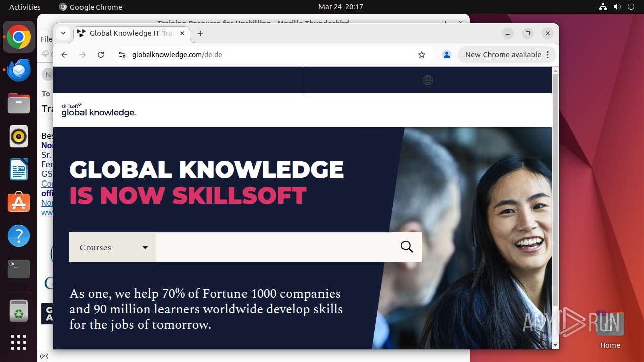Click the globe language selector icon

(428, 80)
